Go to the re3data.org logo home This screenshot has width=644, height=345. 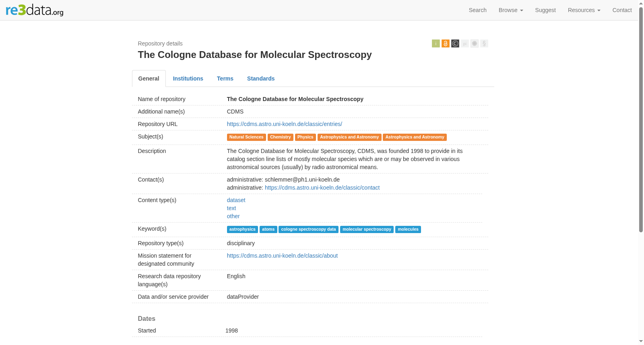(35, 10)
